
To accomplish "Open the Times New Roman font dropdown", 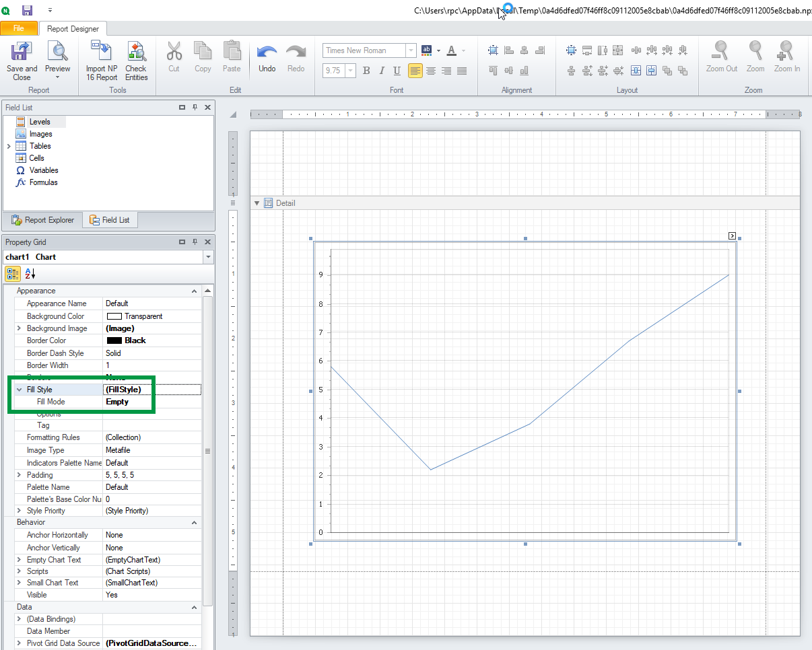I will point(411,50).
